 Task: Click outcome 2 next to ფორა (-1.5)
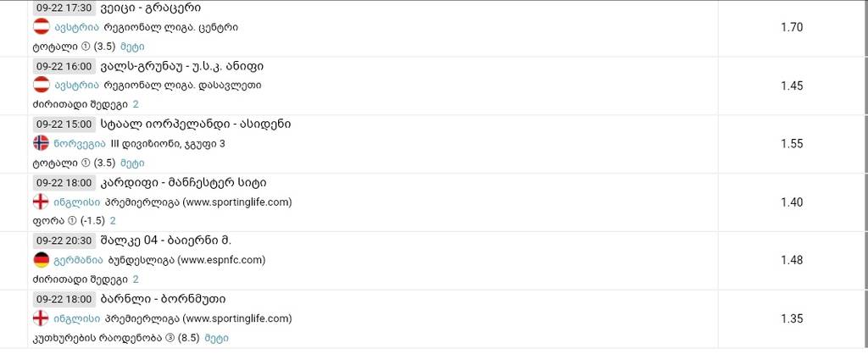click(x=113, y=221)
